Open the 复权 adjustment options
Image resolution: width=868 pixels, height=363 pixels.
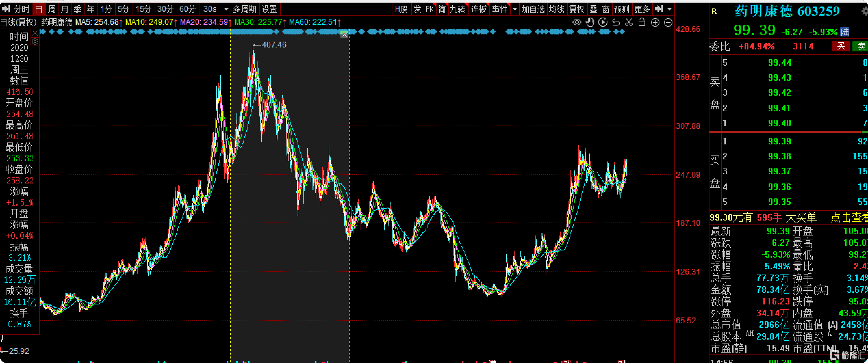click(x=577, y=9)
